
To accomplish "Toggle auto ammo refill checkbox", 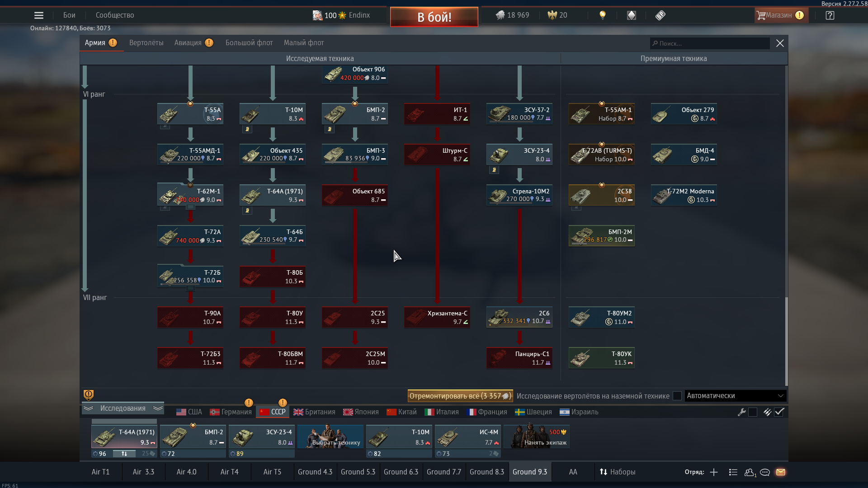I will (779, 412).
